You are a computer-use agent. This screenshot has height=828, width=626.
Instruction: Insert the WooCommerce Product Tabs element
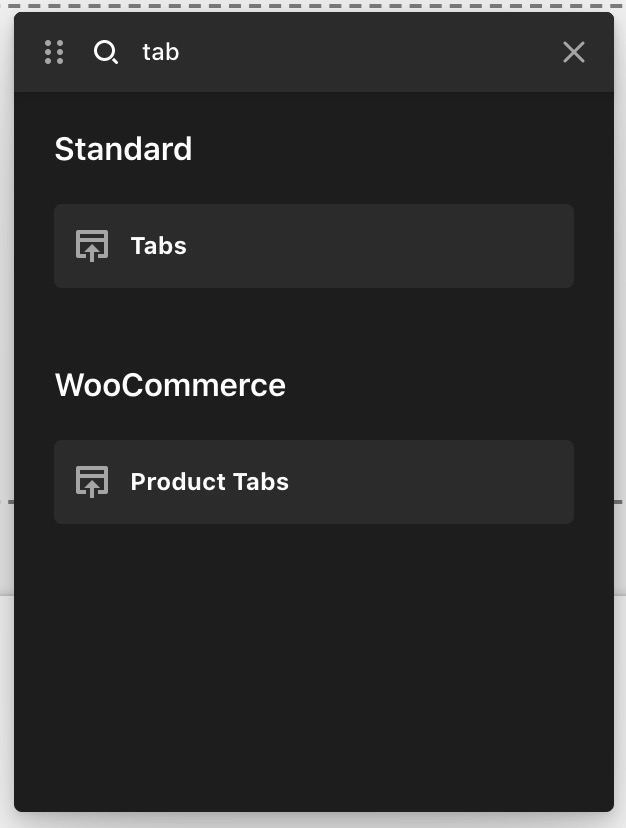coord(314,482)
